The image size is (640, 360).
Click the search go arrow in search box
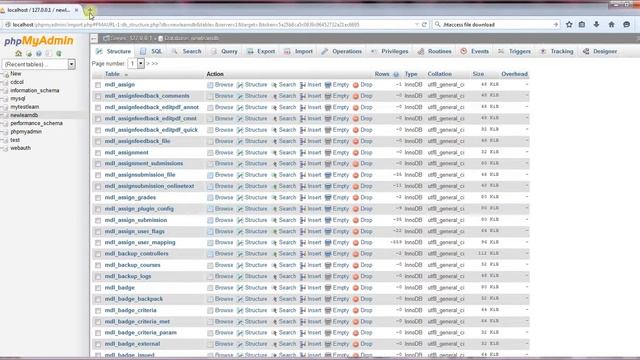(x=556, y=24)
